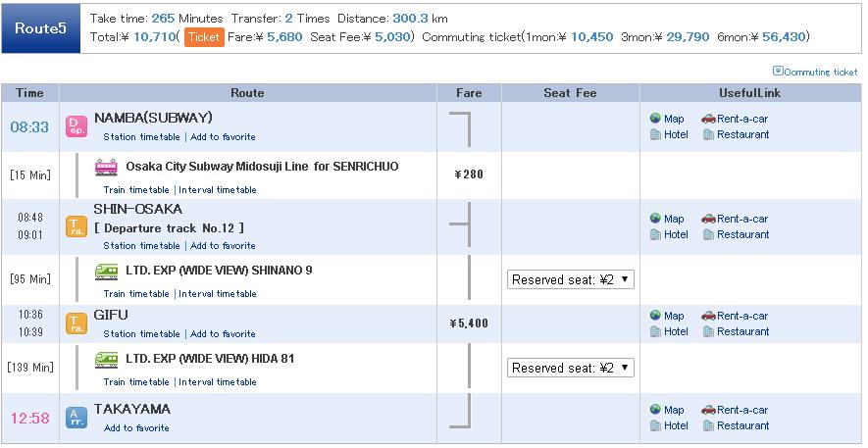Click the Map icon for NAMBA(SUBWAY)
Screen dimensions: 868x448
pos(656,119)
